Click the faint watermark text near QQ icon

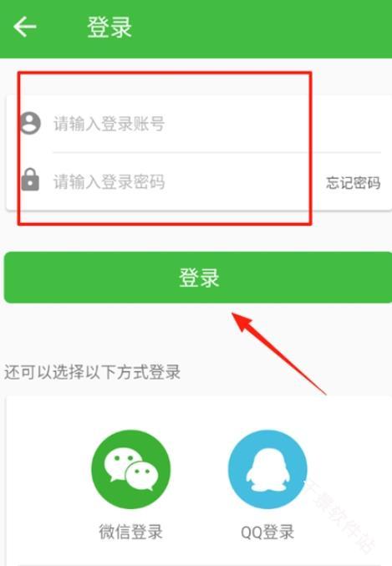[x=339, y=516]
